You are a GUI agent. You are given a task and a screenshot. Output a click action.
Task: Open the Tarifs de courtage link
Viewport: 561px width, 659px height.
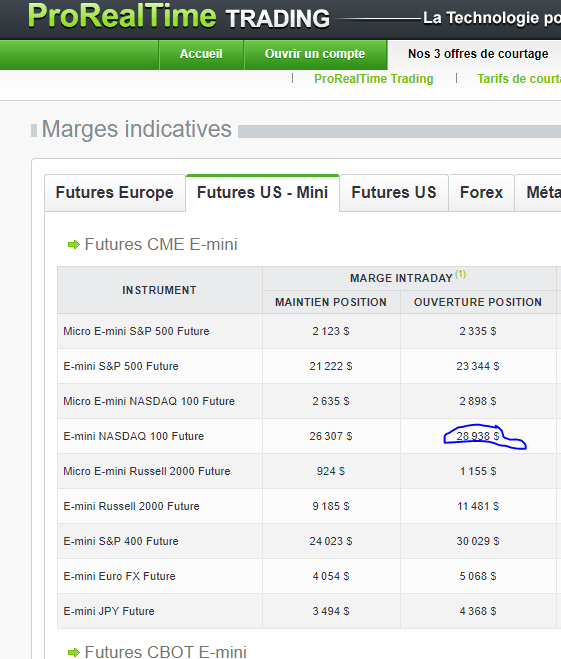click(519, 79)
